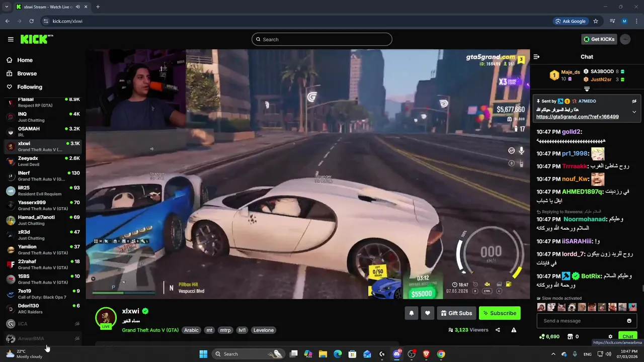
Task: Open the iiR25 Resident Evil channel
Action: tap(42, 191)
